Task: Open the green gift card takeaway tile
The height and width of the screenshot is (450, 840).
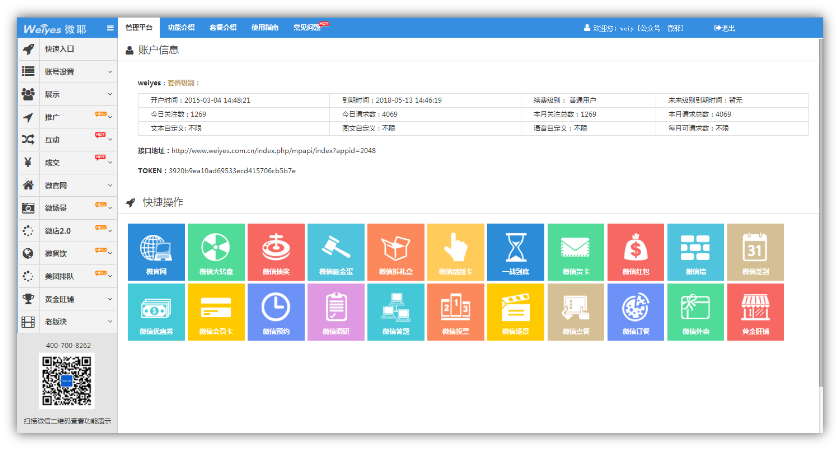Action: [x=695, y=312]
